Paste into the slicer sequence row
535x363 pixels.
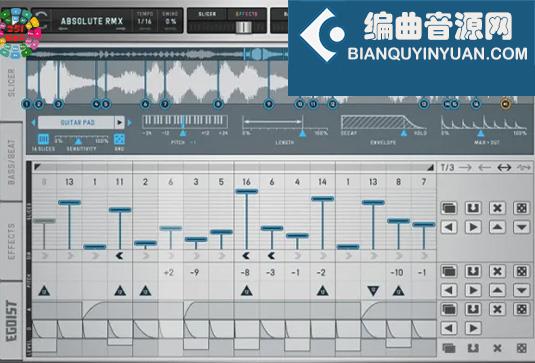(x=473, y=208)
